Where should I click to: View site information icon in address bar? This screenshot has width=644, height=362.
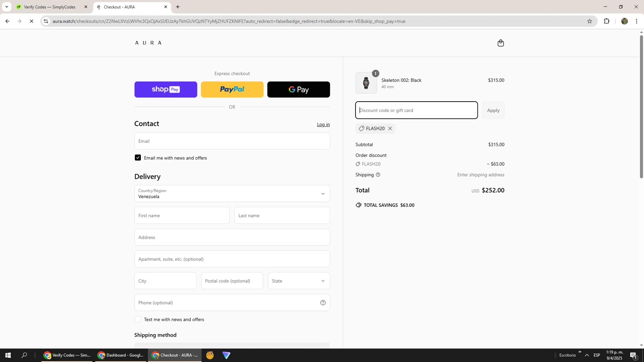tap(46, 21)
